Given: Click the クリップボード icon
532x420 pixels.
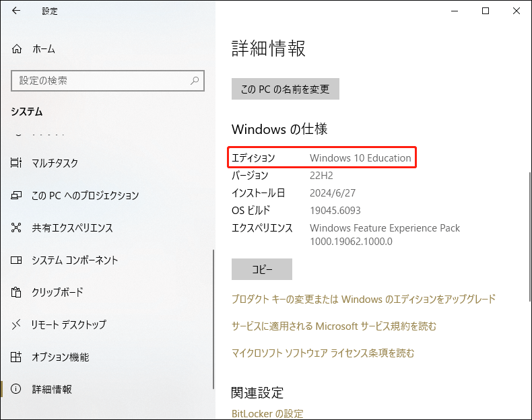Looking at the screenshot, I should [x=16, y=292].
